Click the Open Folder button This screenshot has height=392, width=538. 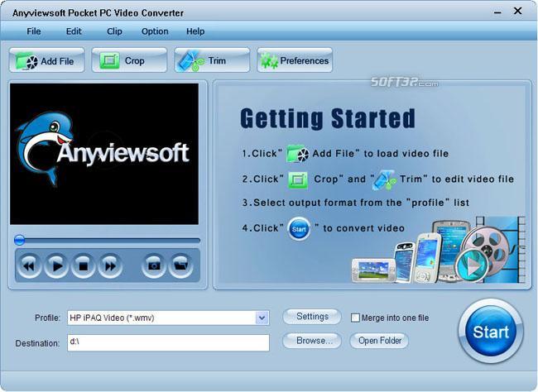click(x=379, y=341)
